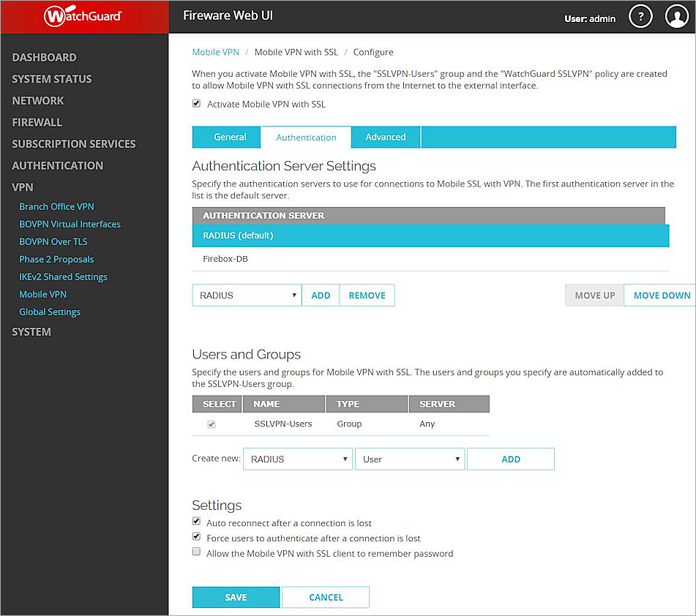Open the Help icon in the header
Screen dimensions: 696x616
(640, 15)
